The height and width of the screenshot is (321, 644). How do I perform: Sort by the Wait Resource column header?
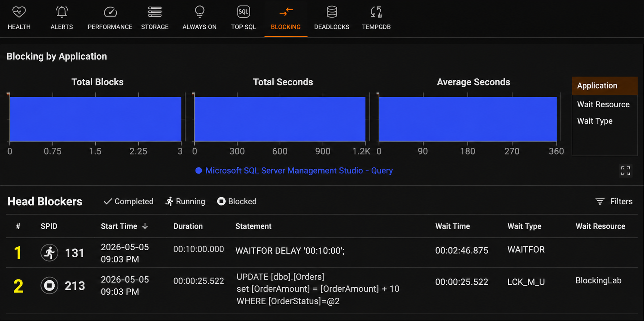coord(601,226)
